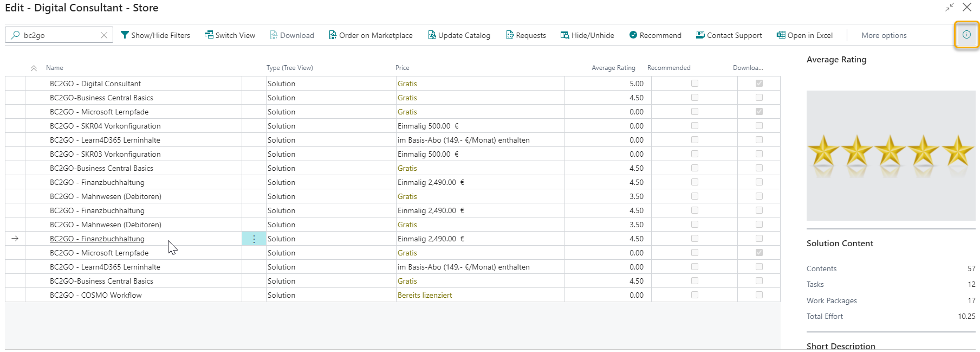Click the bc2go search input field
The width and height of the screenshot is (980, 352).
coord(60,35)
